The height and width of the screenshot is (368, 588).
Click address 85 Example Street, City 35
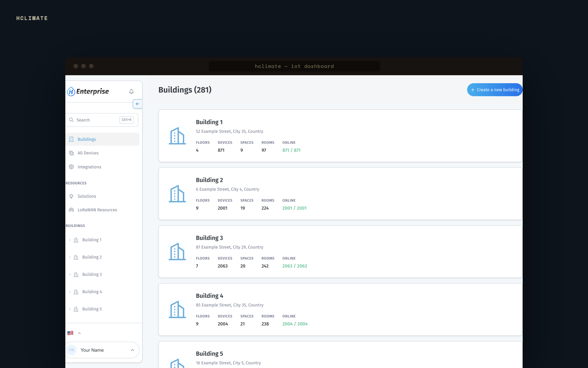(x=230, y=305)
